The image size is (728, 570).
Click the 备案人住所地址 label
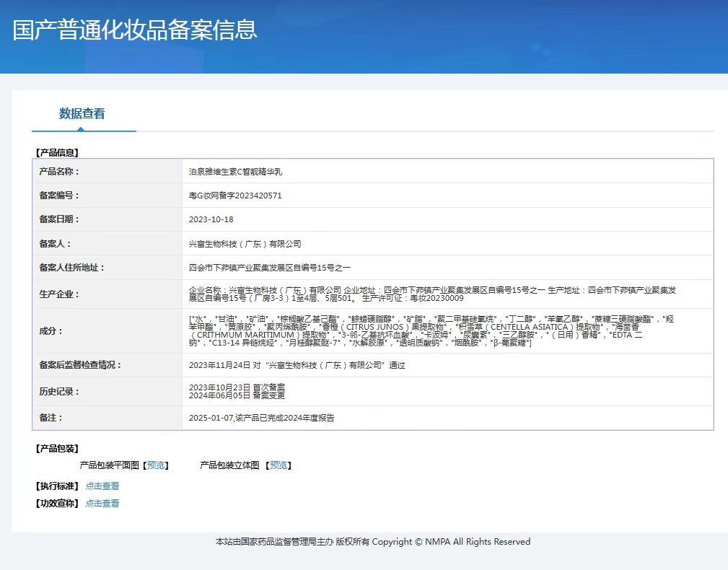71,268
